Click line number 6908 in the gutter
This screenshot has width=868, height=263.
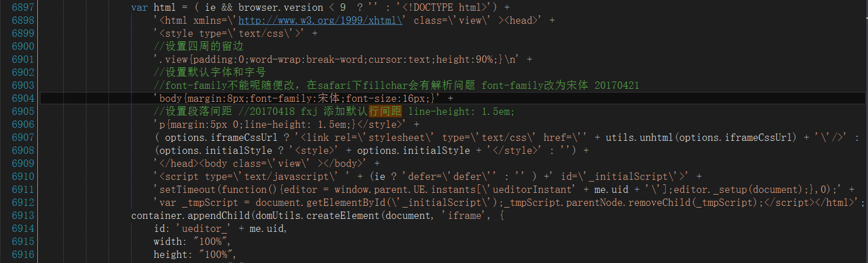[23, 150]
